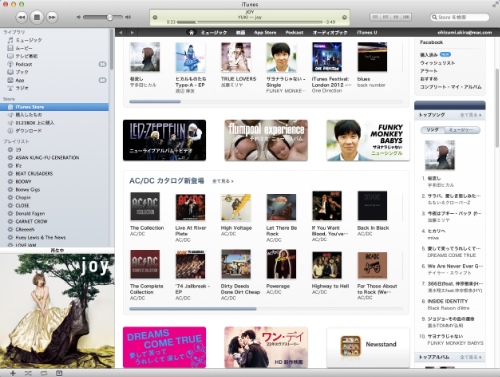Open the Highway to Hell album
This screenshot has width=500, height=377.
point(327,265)
